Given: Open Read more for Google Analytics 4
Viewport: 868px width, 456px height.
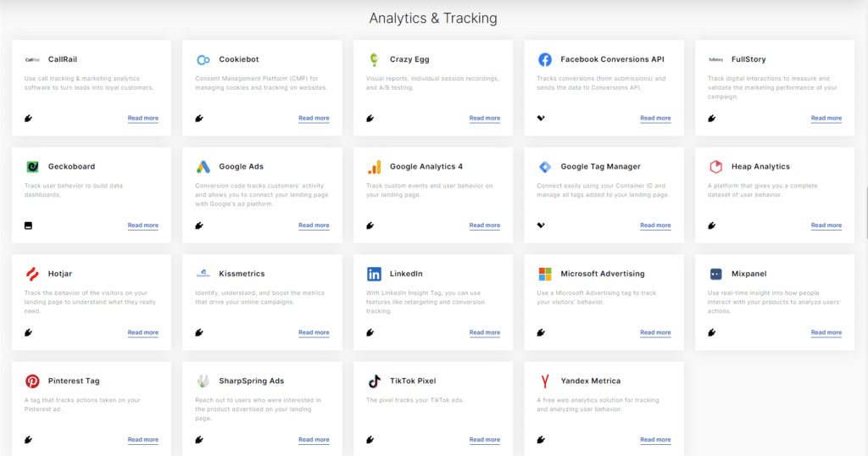Looking at the screenshot, I should pos(484,225).
